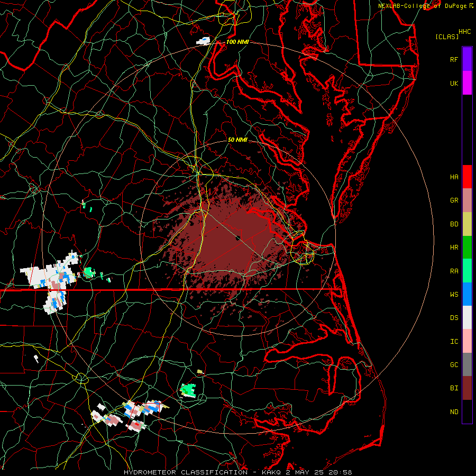Viewport: 476px width, 476px height.
Task: Select the '[CLAS]' legend heading
Action: (x=447, y=36)
